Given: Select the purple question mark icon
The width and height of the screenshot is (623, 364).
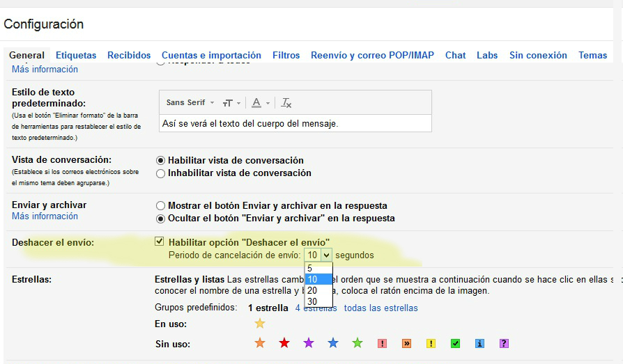Looking at the screenshot, I should pyautogui.click(x=504, y=343).
